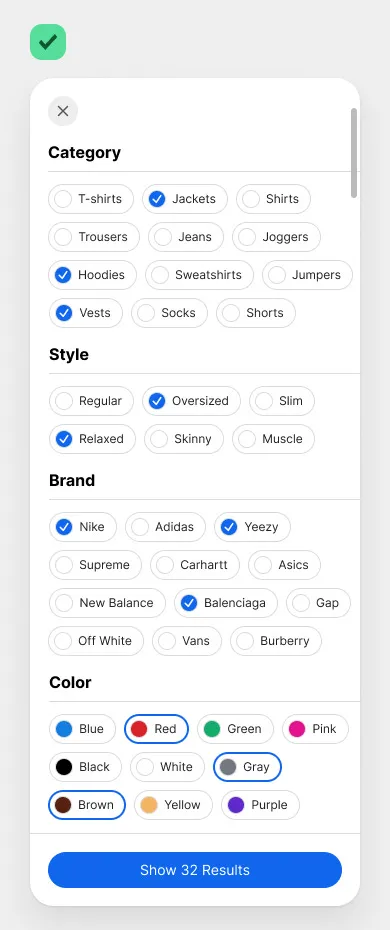390x930 pixels.
Task: Check the T-shirts category option
Action: [x=91, y=199]
